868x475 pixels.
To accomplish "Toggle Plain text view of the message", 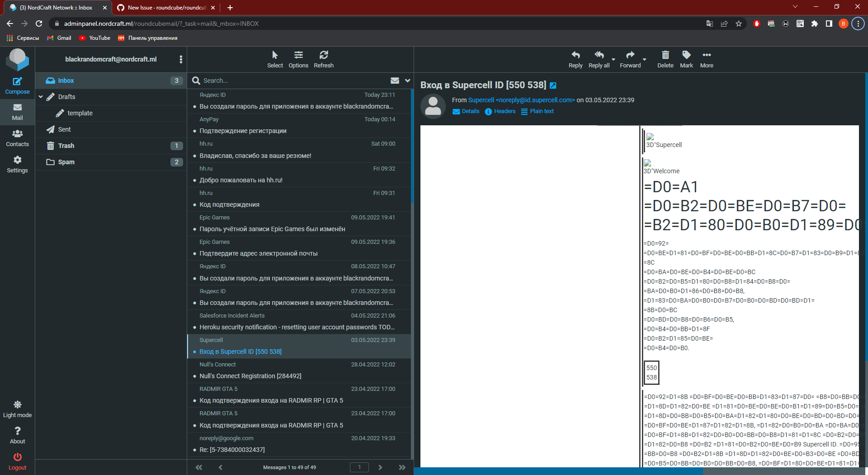I will point(537,111).
